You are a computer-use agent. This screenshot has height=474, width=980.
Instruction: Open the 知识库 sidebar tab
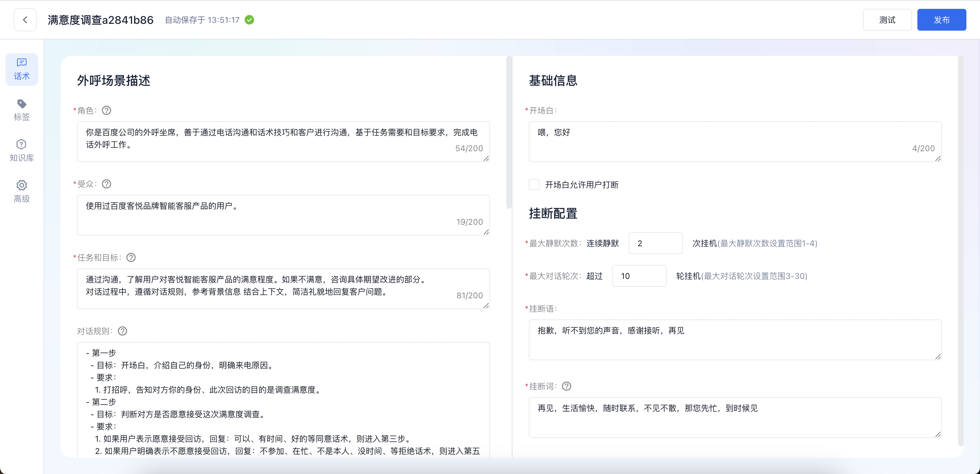click(22, 151)
